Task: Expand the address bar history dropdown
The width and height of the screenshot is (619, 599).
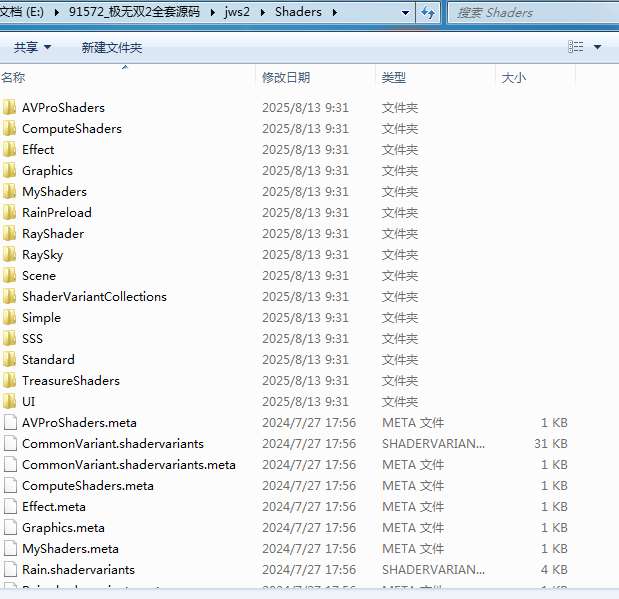Action: click(404, 13)
